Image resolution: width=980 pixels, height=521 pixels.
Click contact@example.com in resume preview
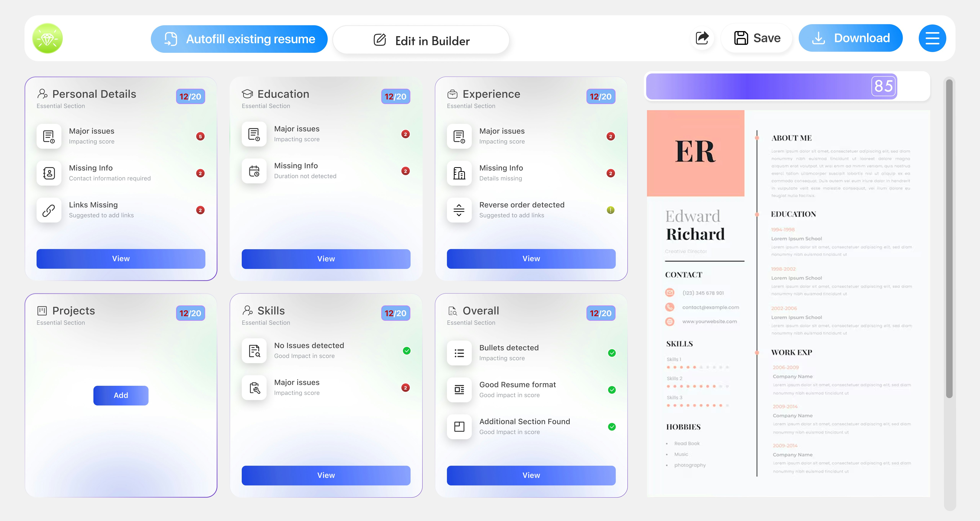click(710, 307)
